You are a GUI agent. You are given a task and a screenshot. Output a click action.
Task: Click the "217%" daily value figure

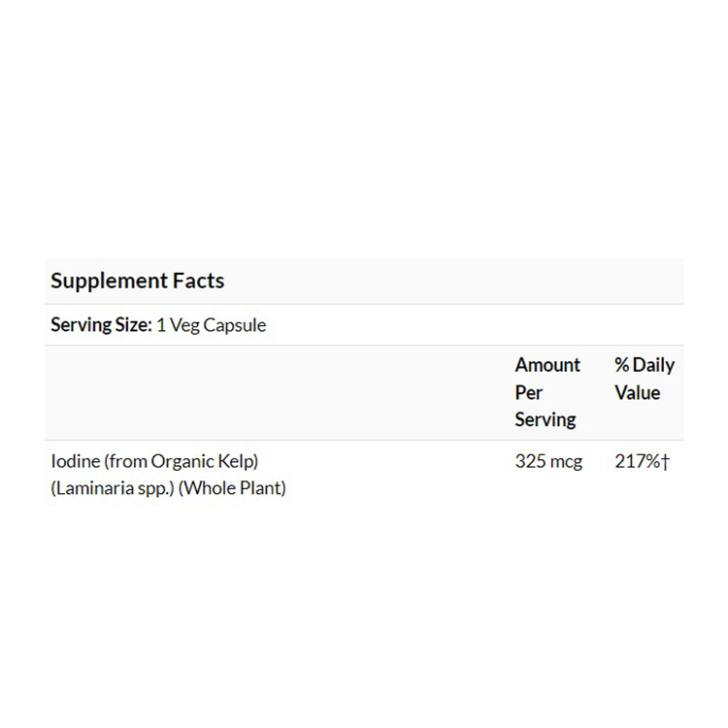pyautogui.click(x=638, y=462)
